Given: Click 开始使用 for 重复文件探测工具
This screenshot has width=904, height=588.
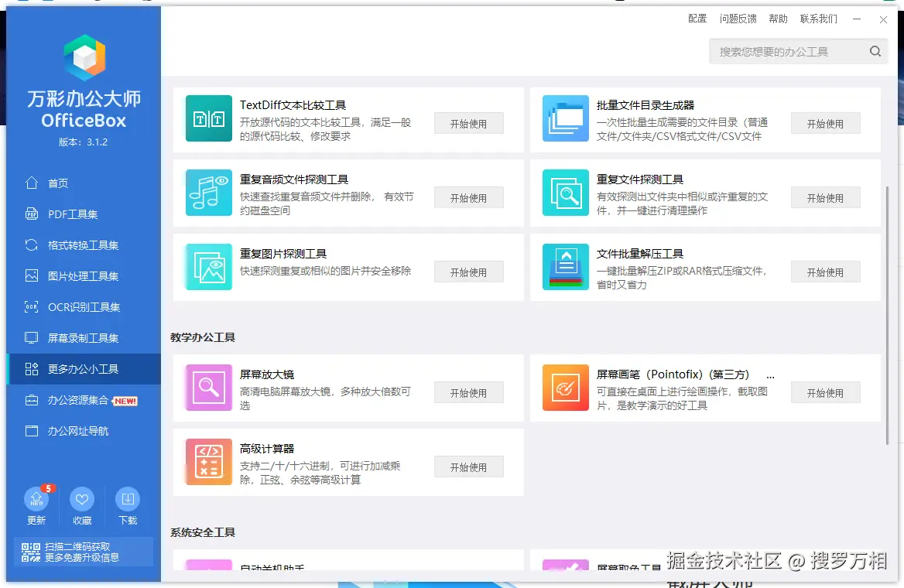Looking at the screenshot, I should [x=825, y=198].
